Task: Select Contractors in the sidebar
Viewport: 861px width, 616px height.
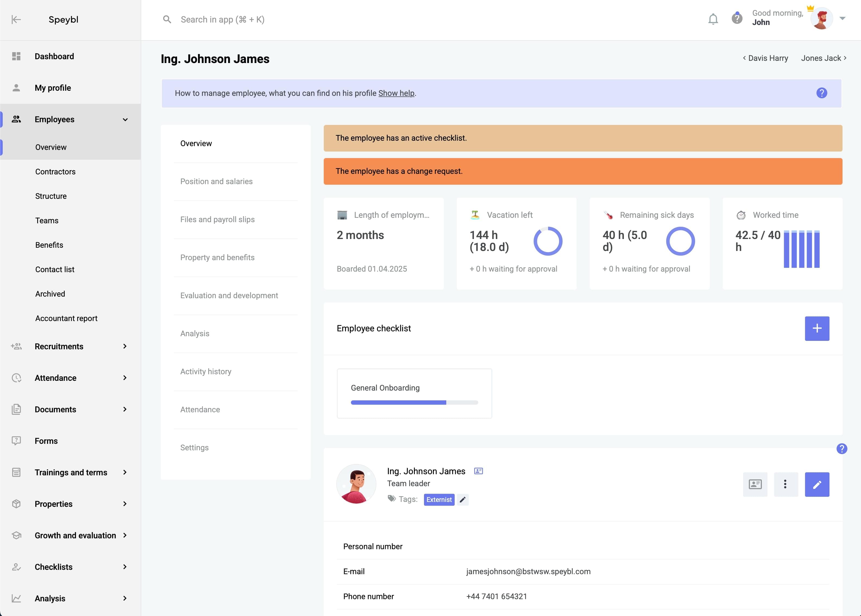Action: (x=55, y=171)
